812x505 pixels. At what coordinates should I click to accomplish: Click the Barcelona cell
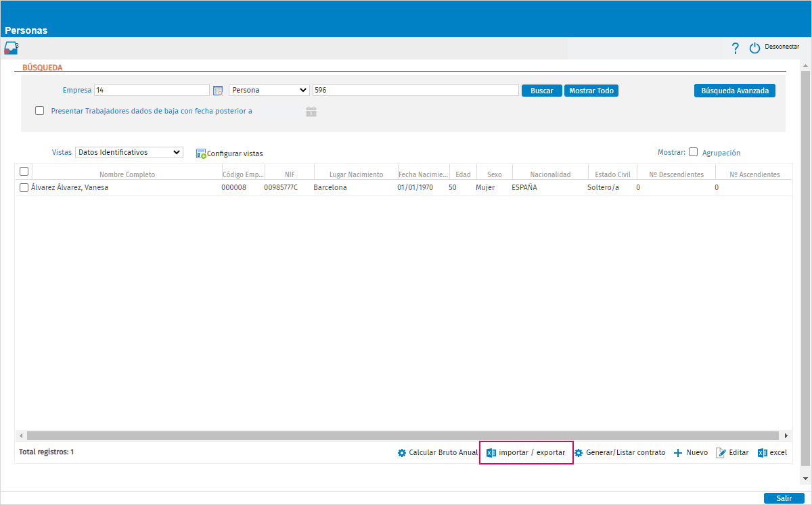pyautogui.click(x=330, y=188)
